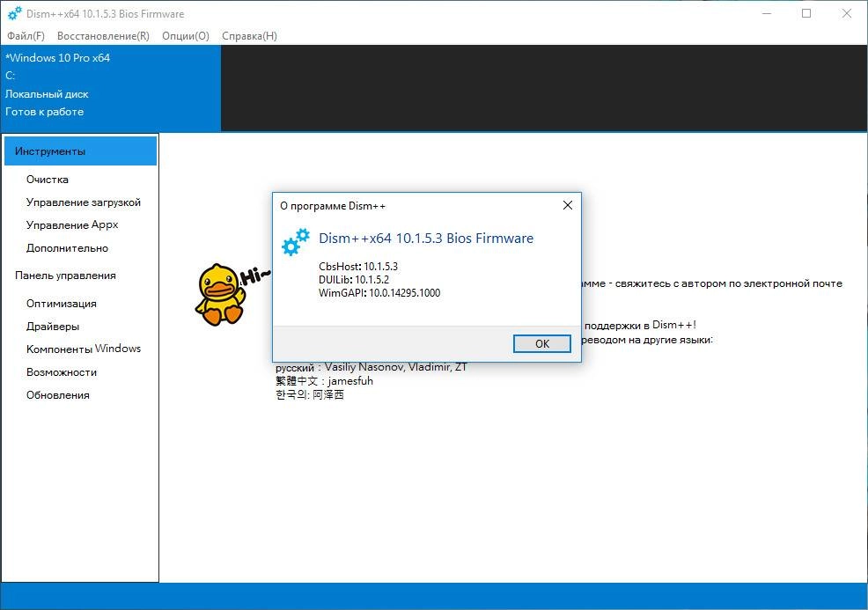Open the Опции(O) menu
This screenshot has height=610, width=868.
click(x=186, y=36)
